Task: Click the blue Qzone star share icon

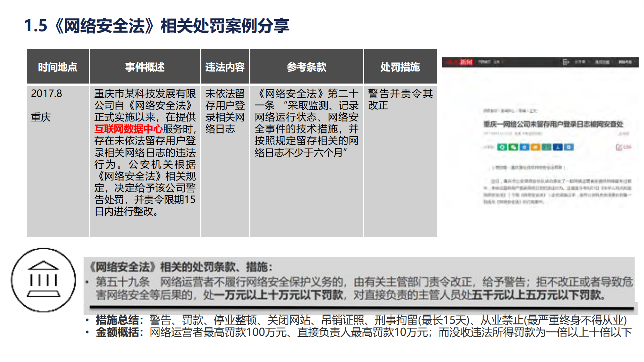Action: pos(524,147)
